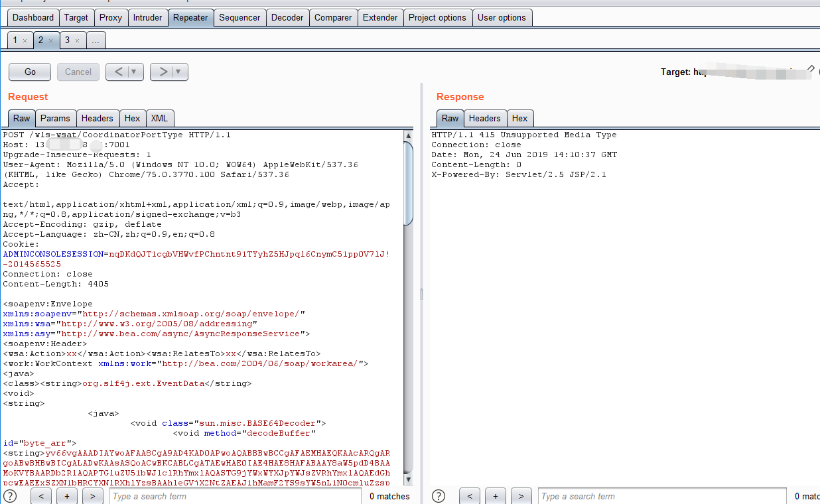Expand the back history dropdown arrow
Screen dimensions: 820x504
click(135, 72)
